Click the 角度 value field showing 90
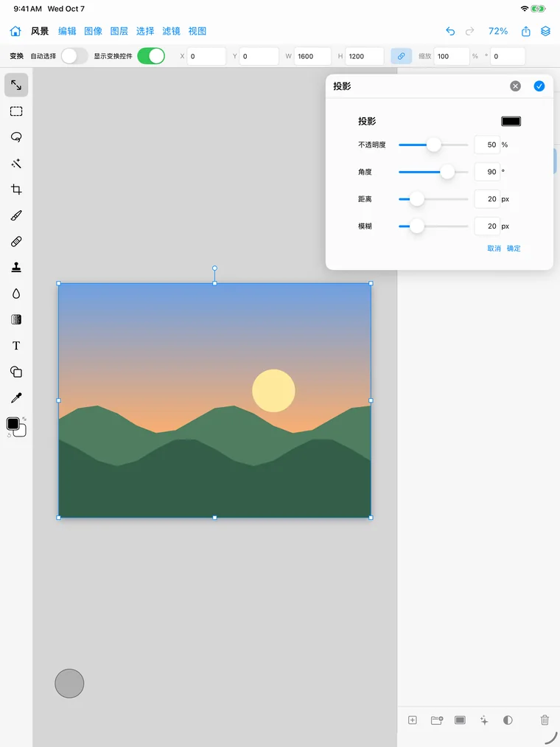Screen dimensions: 560x747 tap(487, 172)
